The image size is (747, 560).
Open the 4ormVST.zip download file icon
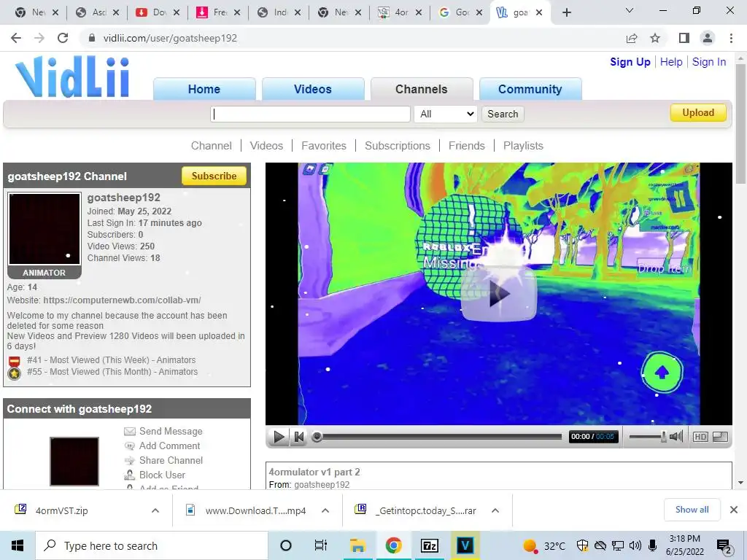pos(20,510)
